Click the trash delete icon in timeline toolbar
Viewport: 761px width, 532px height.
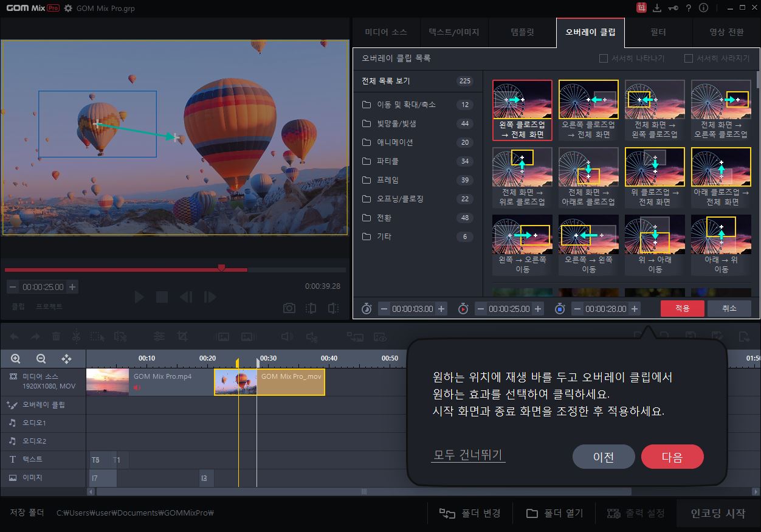[x=56, y=336]
